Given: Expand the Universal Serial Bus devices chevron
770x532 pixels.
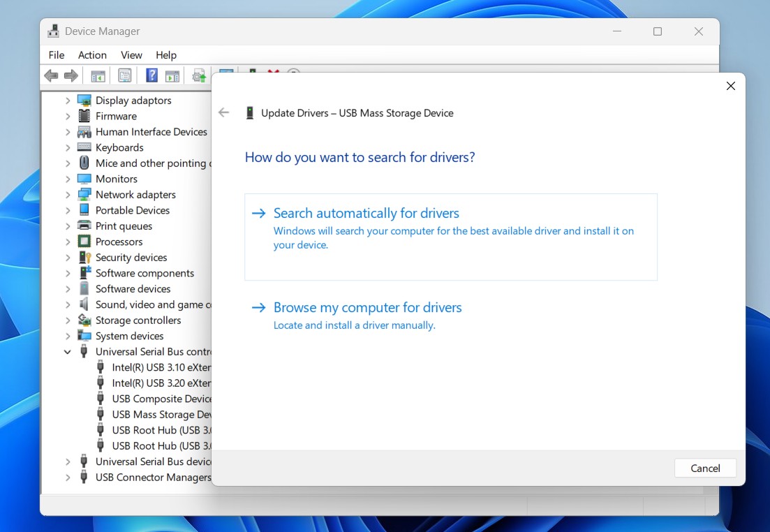Looking at the screenshot, I should pos(68,461).
